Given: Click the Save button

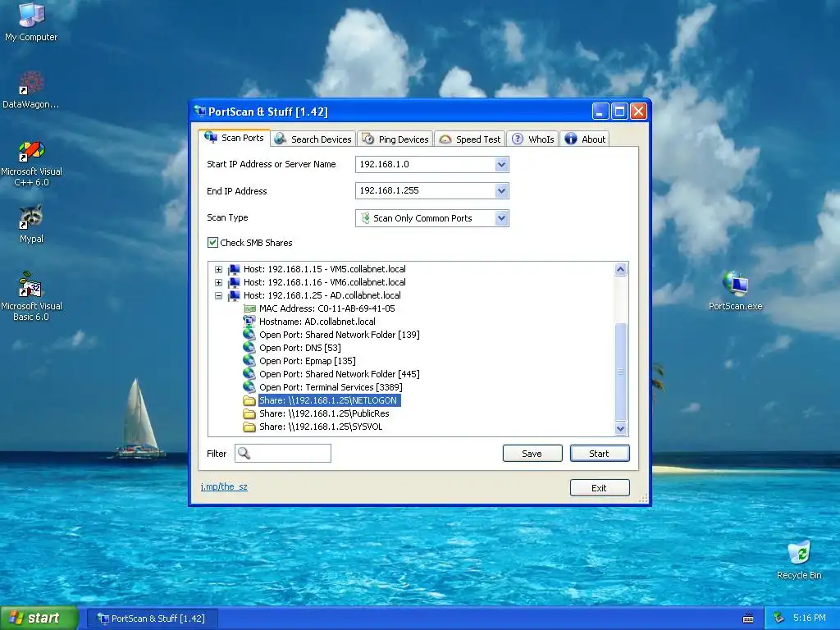Looking at the screenshot, I should pyautogui.click(x=532, y=453).
